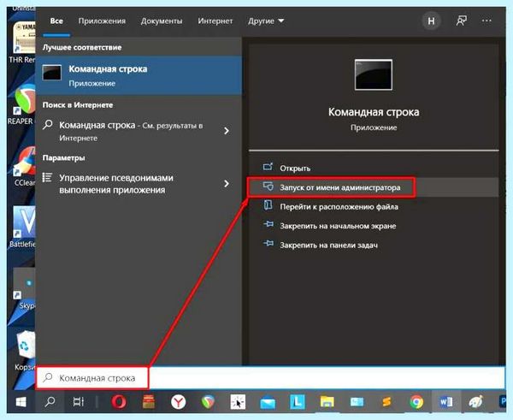Click the magnifier icon in the search box

click(x=48, y=377)
